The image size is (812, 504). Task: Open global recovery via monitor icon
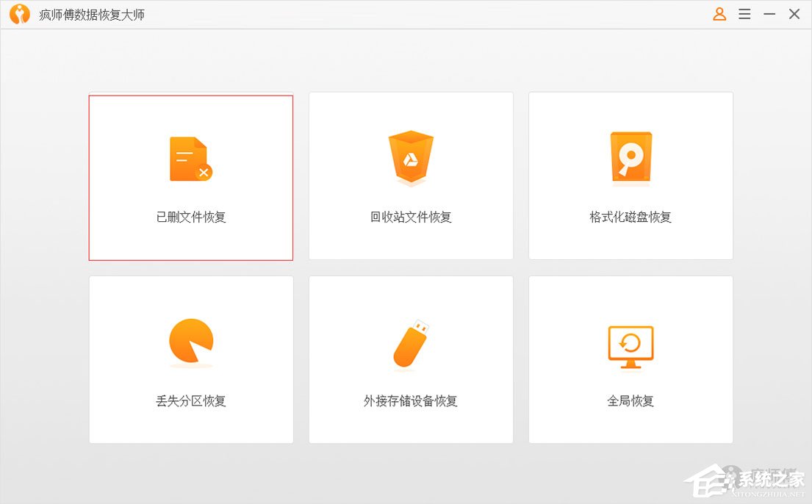tap(630, 345)
